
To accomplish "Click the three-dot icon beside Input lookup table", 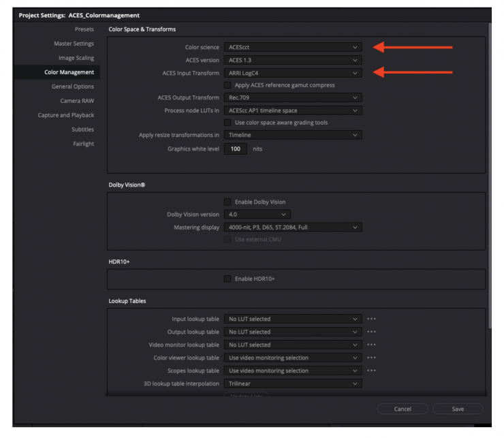I will [371, 319].
